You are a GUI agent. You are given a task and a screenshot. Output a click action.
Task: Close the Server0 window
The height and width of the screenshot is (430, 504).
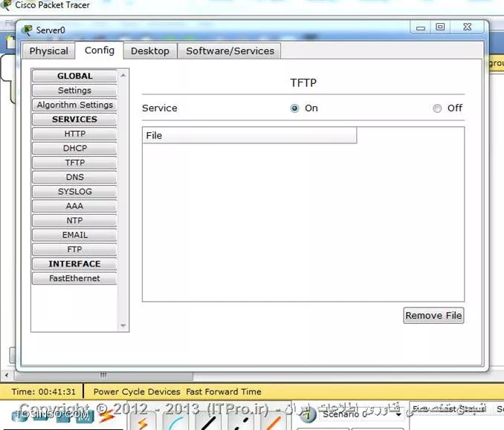tap(467, 27)
